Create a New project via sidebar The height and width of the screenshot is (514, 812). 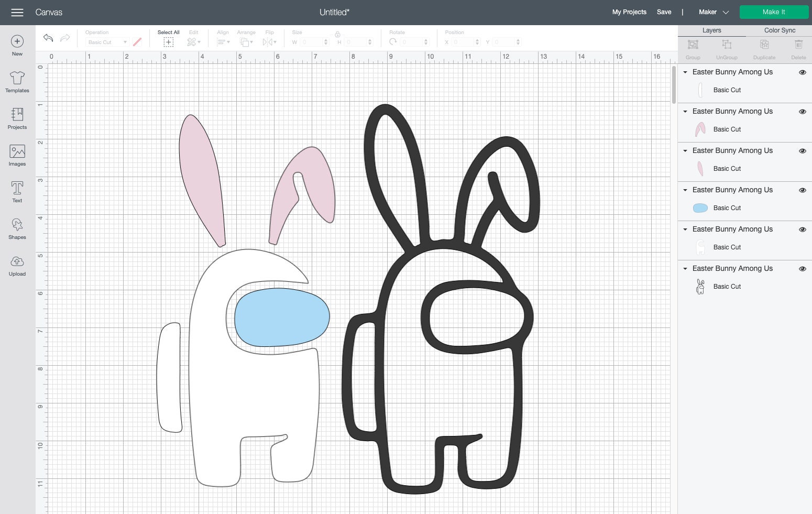tap(17, 45)
